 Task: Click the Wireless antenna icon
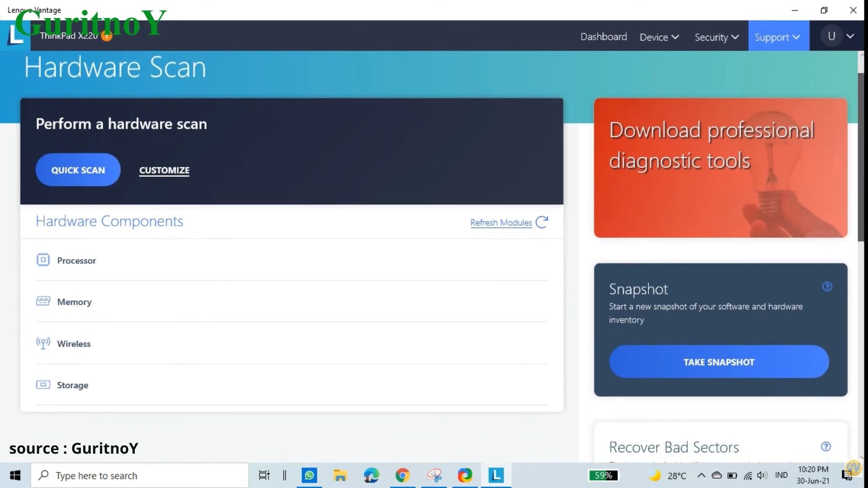tap(43, 343)
